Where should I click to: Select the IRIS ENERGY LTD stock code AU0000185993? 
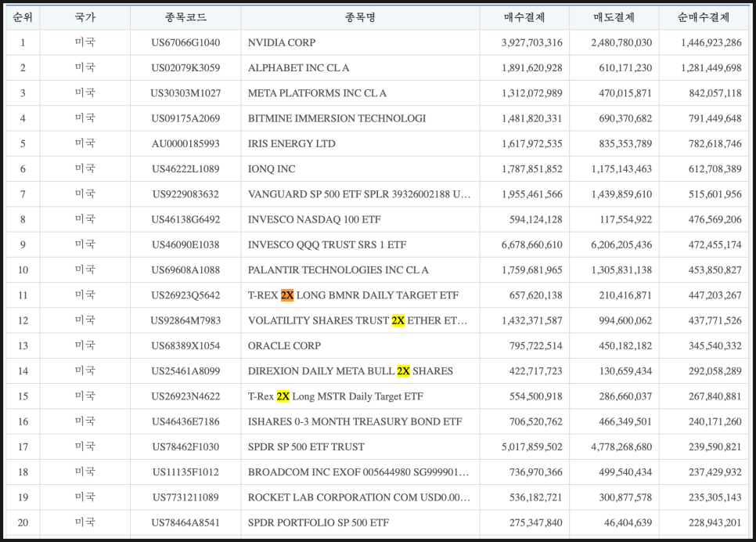point(185,143)
